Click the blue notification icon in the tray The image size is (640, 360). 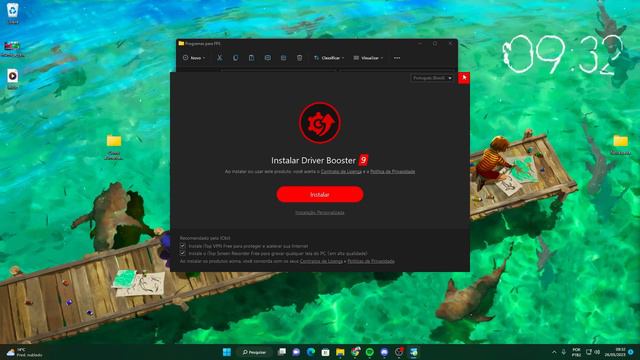(x=631, y=352)
